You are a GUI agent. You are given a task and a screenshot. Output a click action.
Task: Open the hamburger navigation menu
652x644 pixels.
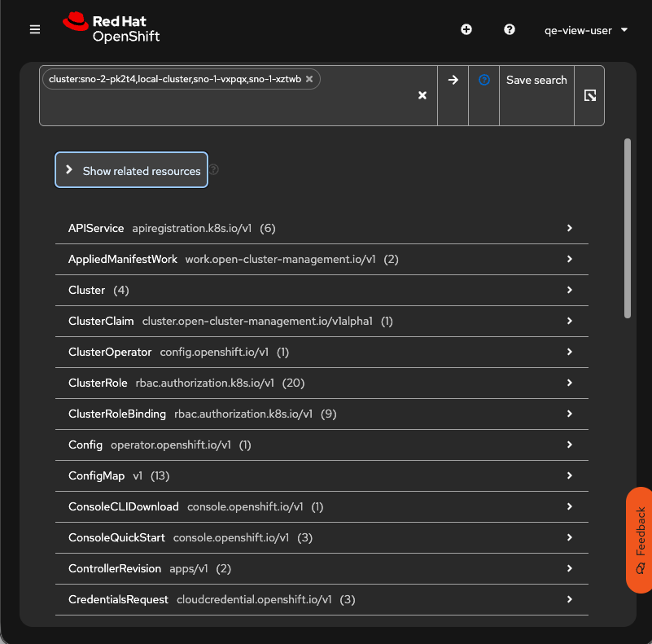35,29
